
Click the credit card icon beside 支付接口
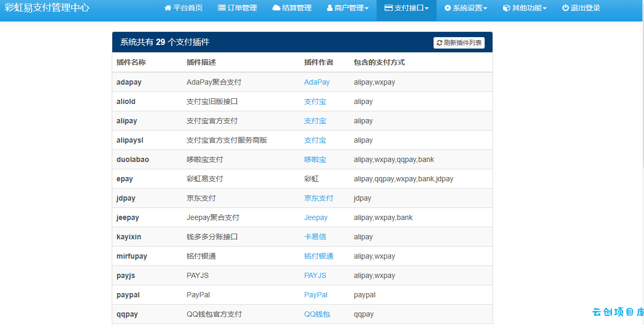pyautogui.click(x=388, y=8)
